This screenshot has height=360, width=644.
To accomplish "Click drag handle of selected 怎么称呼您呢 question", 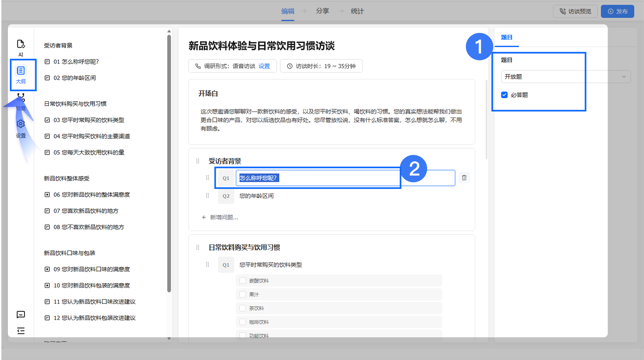I will (x=207, y=178).
